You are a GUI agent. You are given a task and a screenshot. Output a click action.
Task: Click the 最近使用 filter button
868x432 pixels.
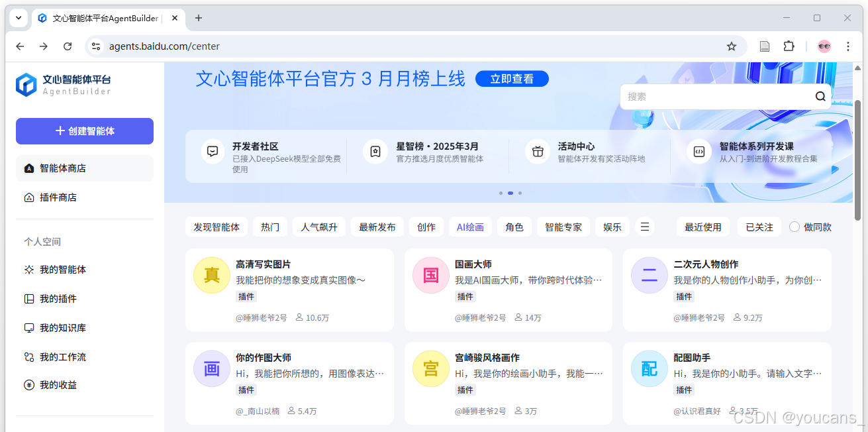pyautogui.click(x=703, y=227)
